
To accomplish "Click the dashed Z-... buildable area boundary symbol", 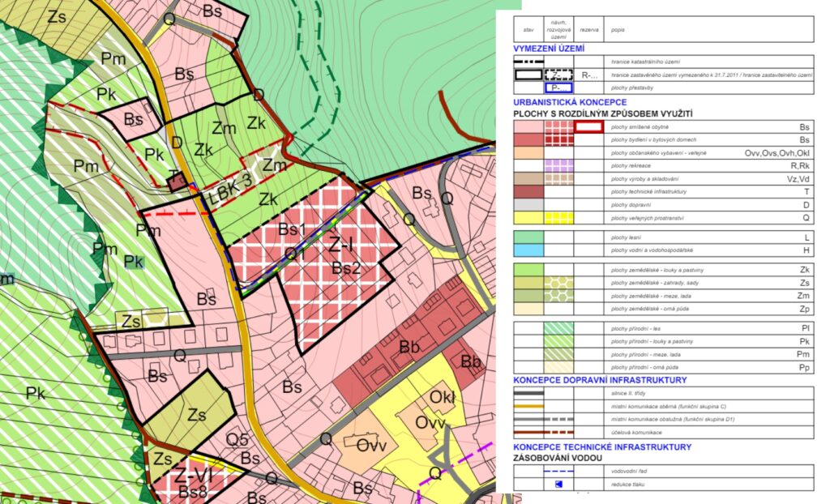I will (x=558, y=75).
